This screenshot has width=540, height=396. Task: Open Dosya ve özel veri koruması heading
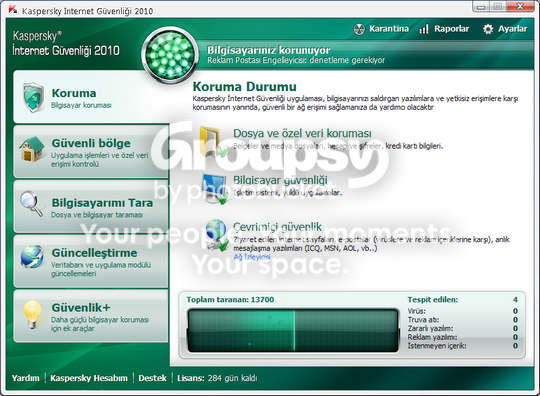click(302, 134)
